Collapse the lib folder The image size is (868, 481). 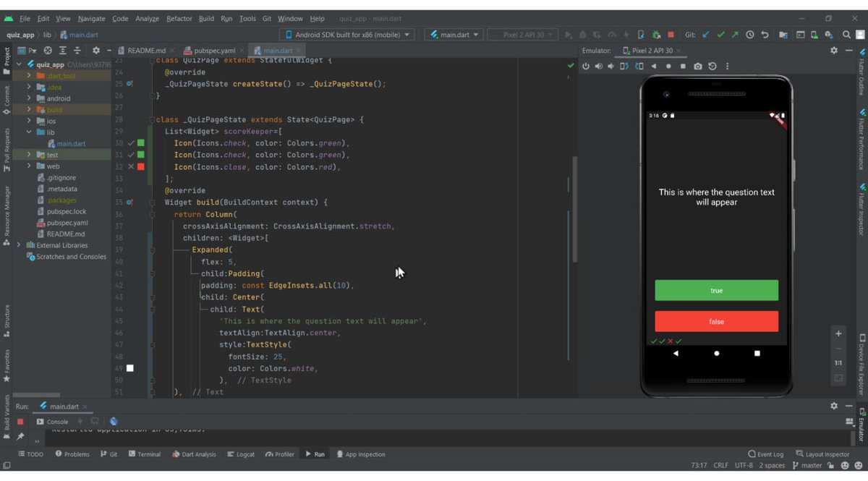(x=29, y=132)
